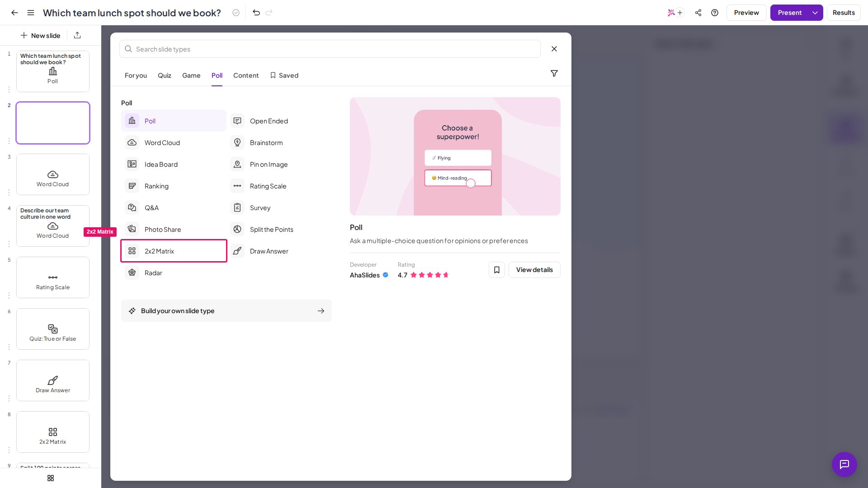This screenshot has height=488, width=868.
Task: Choose the Radar slide type
Action: click(174, 273)
